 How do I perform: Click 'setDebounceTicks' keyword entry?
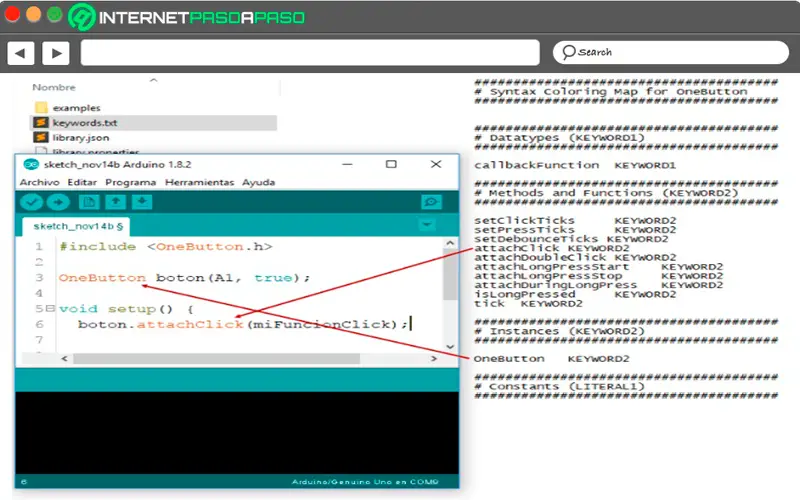click(536, 239)
